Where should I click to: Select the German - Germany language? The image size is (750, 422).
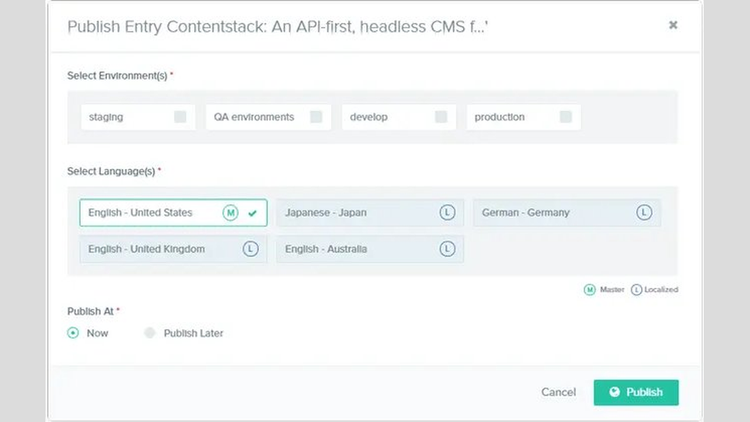point(567,212)
